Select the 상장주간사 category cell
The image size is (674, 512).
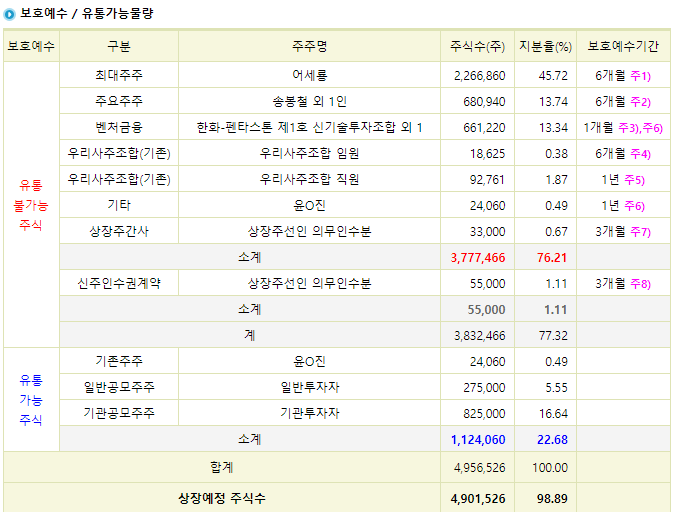tap(119, 231)
